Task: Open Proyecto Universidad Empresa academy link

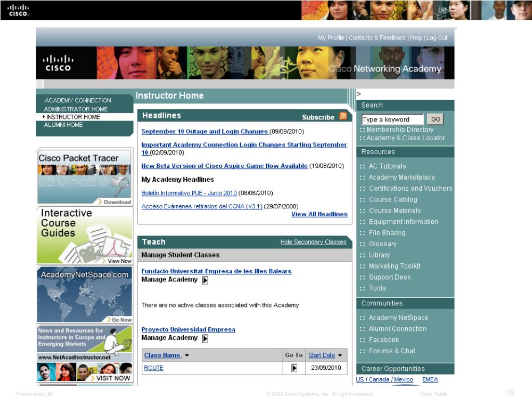Action: click(x=188, y=330)
